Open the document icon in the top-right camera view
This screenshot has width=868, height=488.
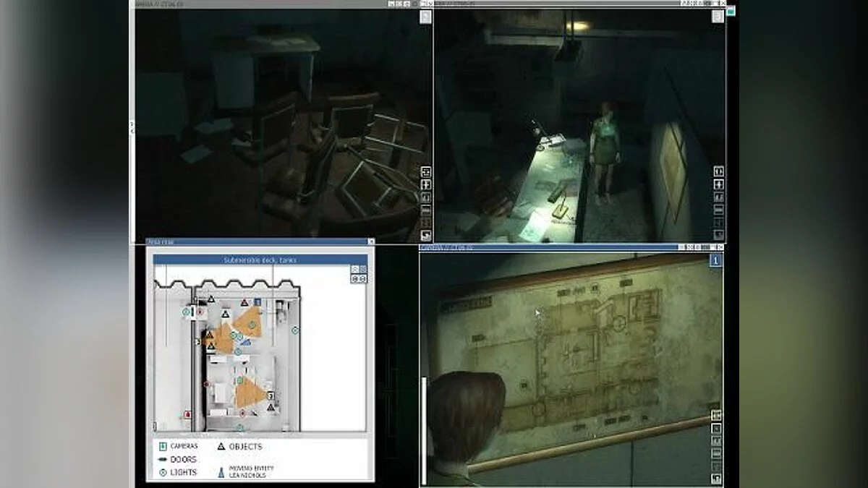pyautogui.click(x=718, y=16)
